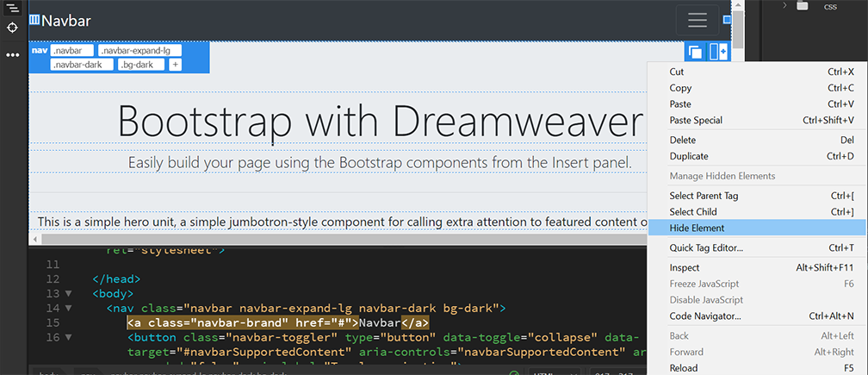The height and width of the screenshot is (375, 868).
Task: Select the .bg-dark class chip
Action: point(141,65)
